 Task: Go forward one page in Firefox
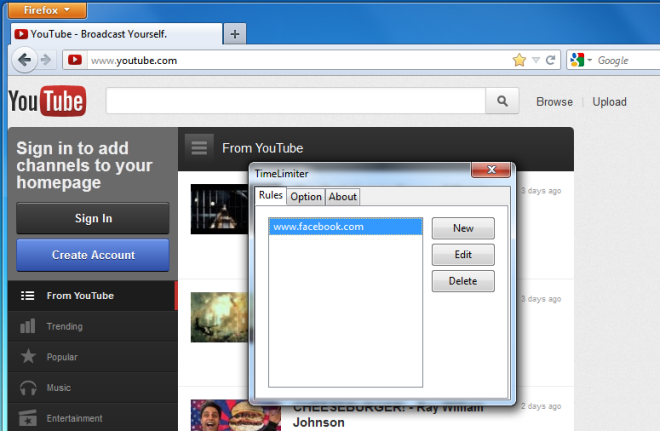(46, 60)
